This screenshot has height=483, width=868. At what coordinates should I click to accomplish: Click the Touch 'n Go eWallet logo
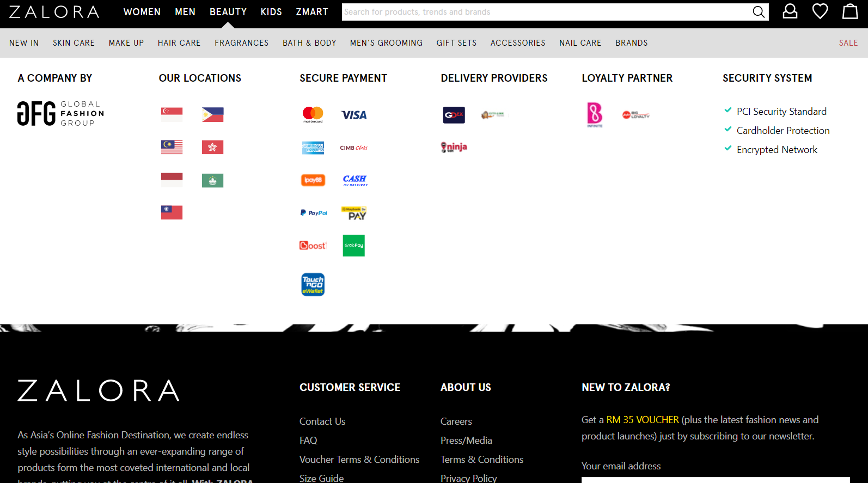[x=313, y=284]
